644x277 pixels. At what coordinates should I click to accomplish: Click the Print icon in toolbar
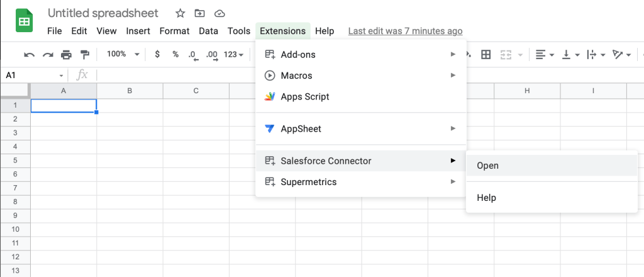tap(66, 55)
